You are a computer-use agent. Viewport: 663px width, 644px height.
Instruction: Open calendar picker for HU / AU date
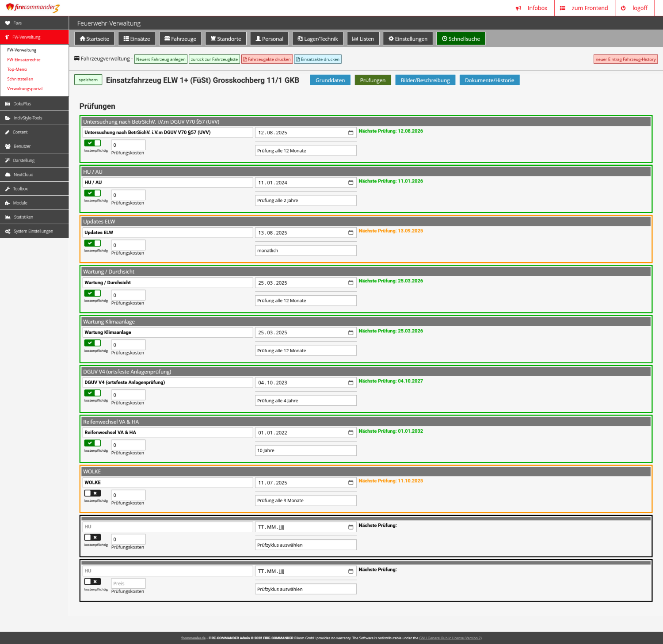point(351,183)
